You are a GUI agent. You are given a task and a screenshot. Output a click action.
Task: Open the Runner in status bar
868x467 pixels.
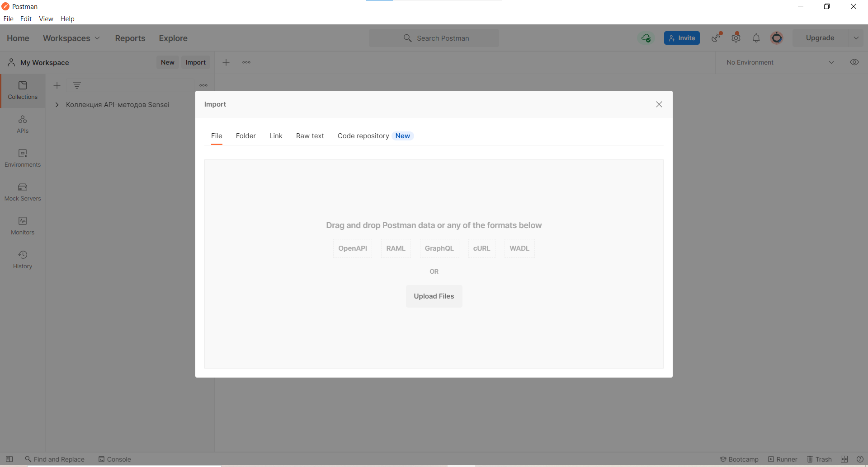tap(783, 459)
